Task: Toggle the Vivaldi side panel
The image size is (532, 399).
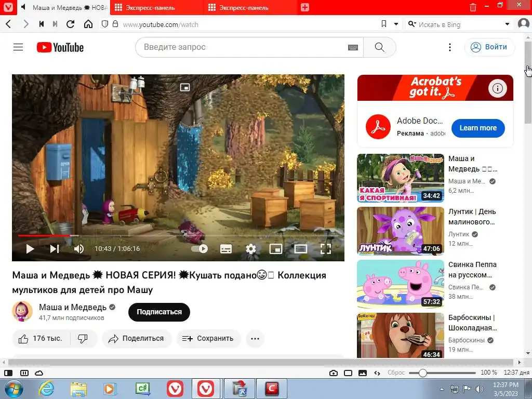Action: click(8, 373)
